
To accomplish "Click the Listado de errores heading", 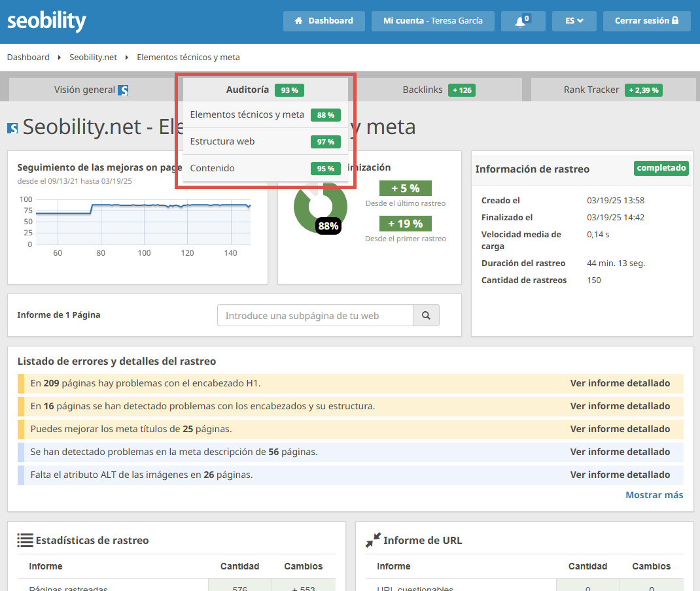I will [x=116, y=362].
